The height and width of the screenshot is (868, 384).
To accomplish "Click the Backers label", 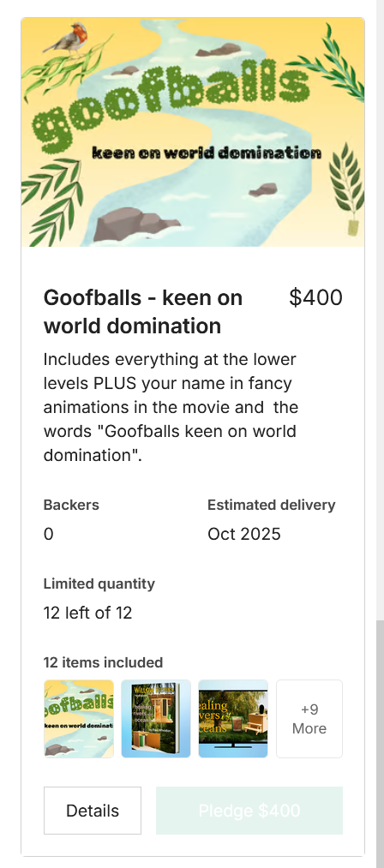I will coord(71,505).
